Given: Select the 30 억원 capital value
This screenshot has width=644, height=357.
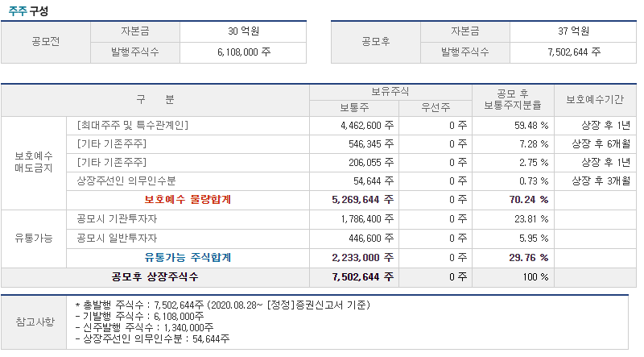Looking at the screenshot, I should 244,31.
